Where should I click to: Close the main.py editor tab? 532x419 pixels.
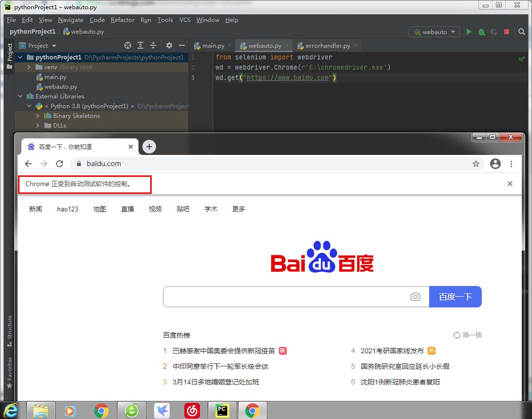click(x=230, y=45)
